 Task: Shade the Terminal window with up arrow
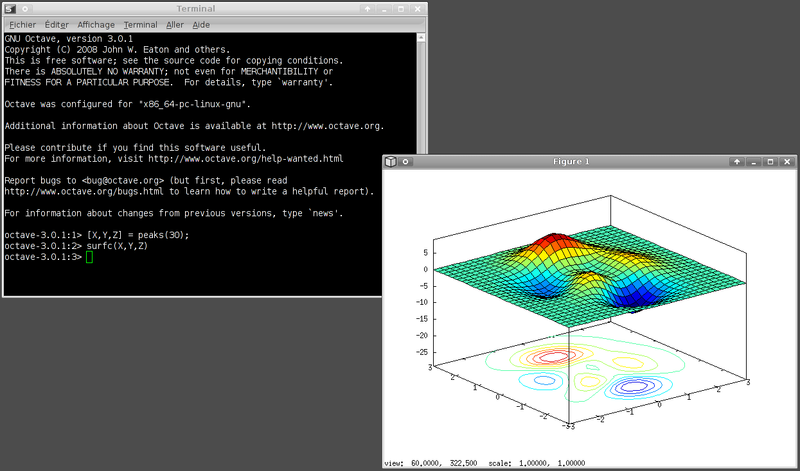tap(368, 8)
